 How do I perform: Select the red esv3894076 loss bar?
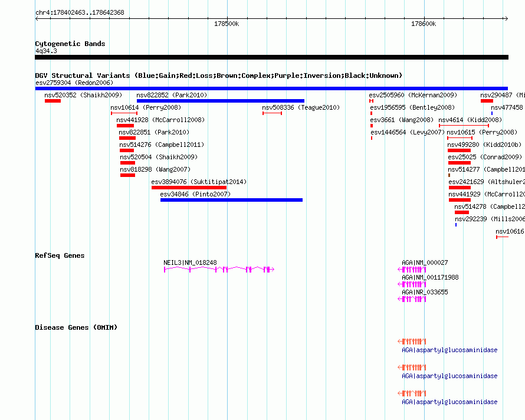coord(189,188)
